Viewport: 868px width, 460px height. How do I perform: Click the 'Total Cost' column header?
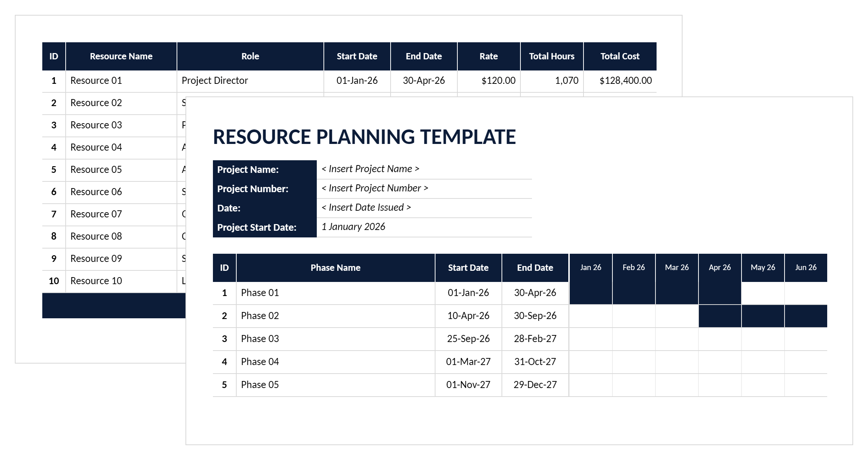tap(620, 56)
